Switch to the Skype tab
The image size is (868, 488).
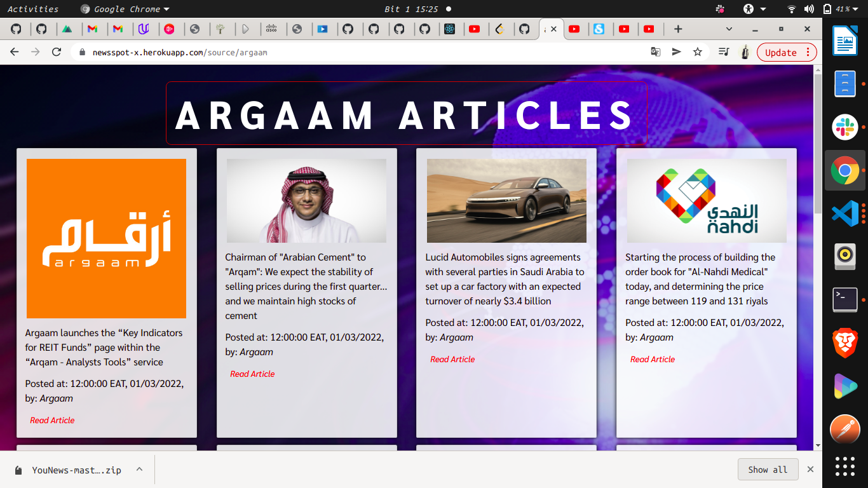[599, 29]
